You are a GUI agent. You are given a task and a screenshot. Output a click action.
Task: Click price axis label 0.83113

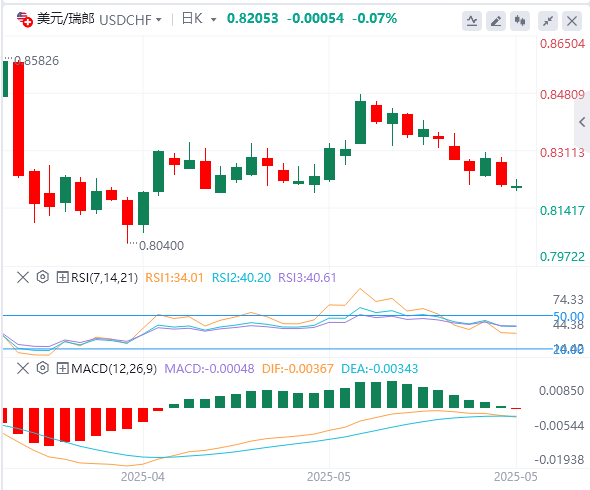[562, 152]
